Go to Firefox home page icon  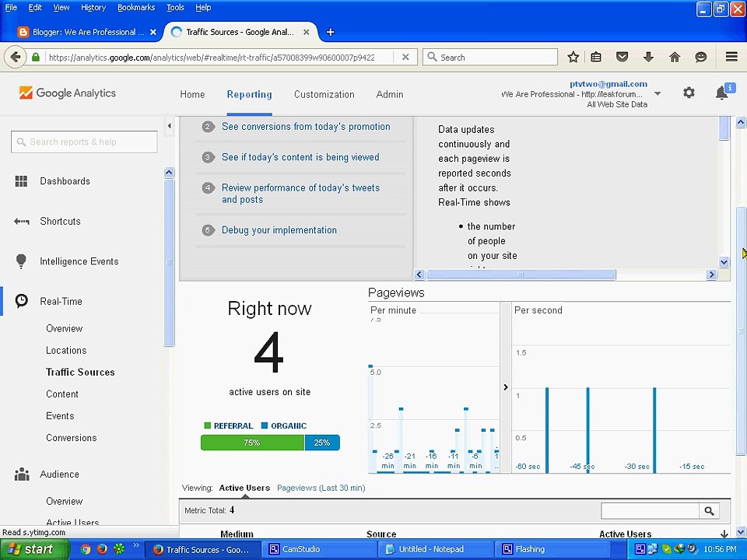(674, 57)
